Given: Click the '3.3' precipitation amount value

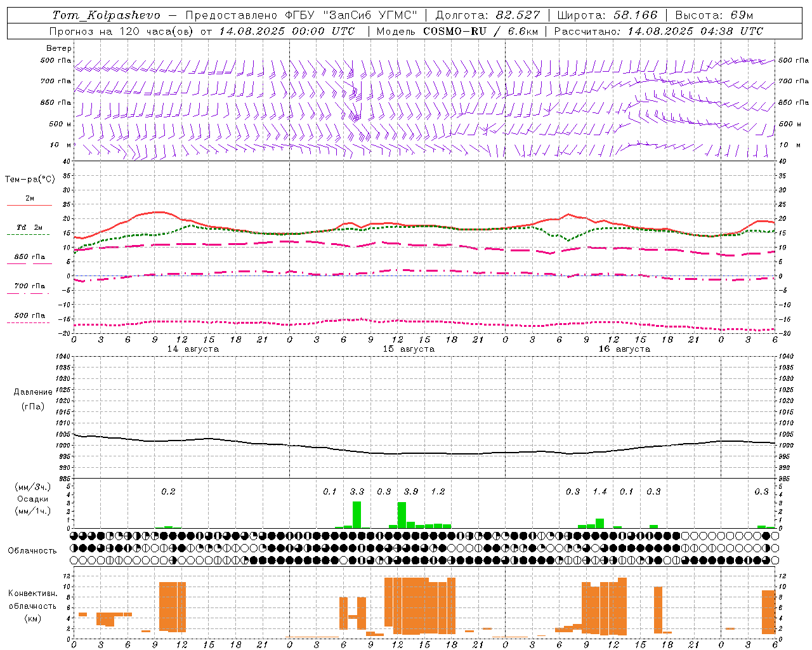Looking at the screenshot, I should (357, 491).
